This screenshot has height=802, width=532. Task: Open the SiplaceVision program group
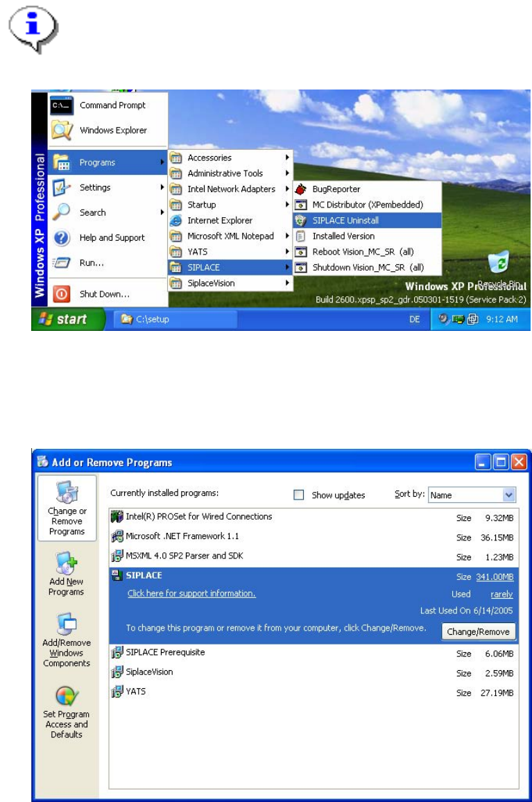point(230,283)
